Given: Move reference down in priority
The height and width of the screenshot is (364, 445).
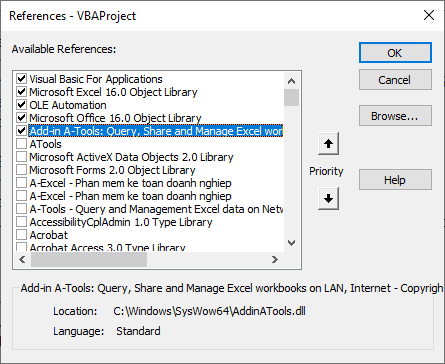Looking at the screenshot, I should [328, 198].
